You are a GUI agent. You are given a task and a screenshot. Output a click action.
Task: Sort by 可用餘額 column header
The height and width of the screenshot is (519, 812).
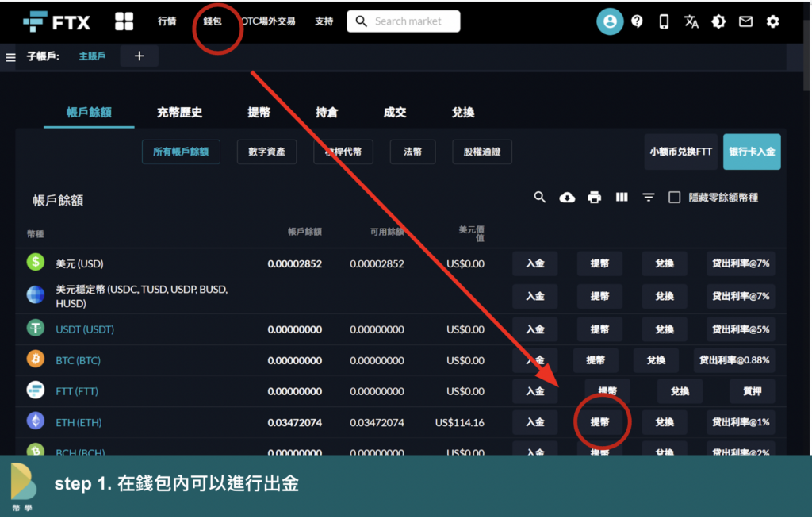point(387,231)
